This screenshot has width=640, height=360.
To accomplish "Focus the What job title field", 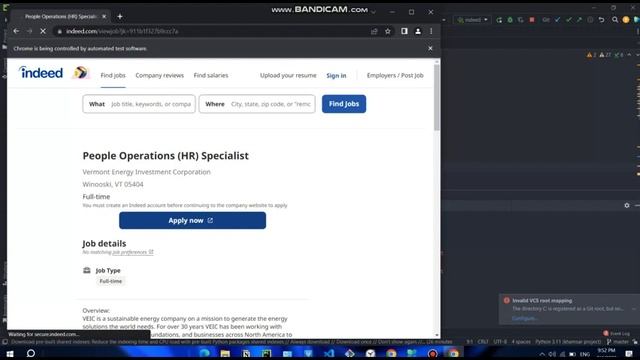I will (x=139, y=104).
